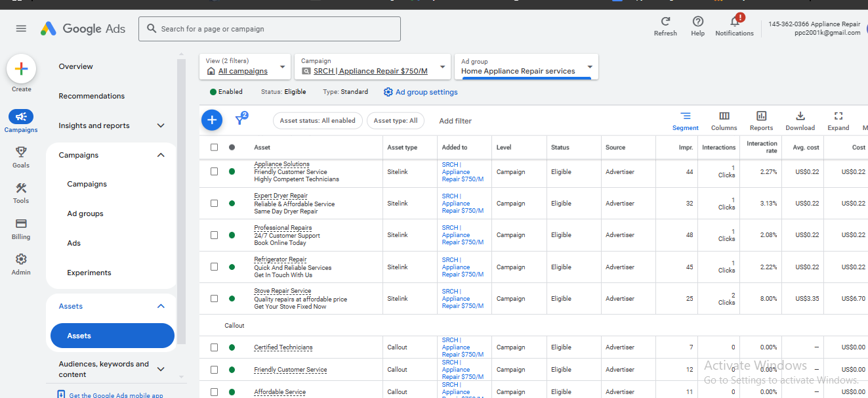Open the Refrigerator Repair asset link
The image size is (868, 398).
pos(280,259)
